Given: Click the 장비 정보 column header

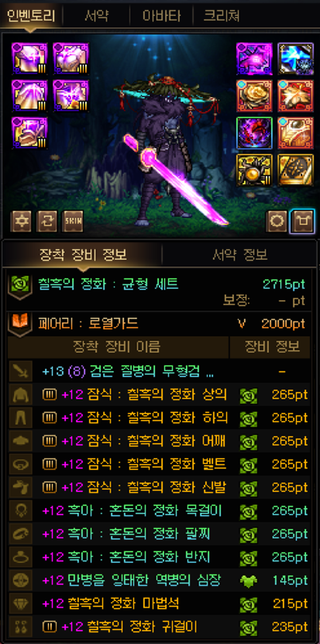Looking at the screenshot, I should tap(271, 348).
